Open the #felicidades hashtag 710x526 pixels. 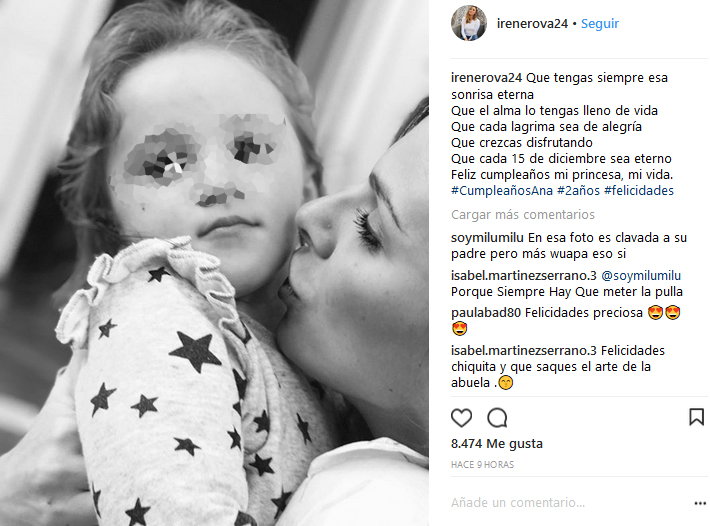click(x=639, y=191)
